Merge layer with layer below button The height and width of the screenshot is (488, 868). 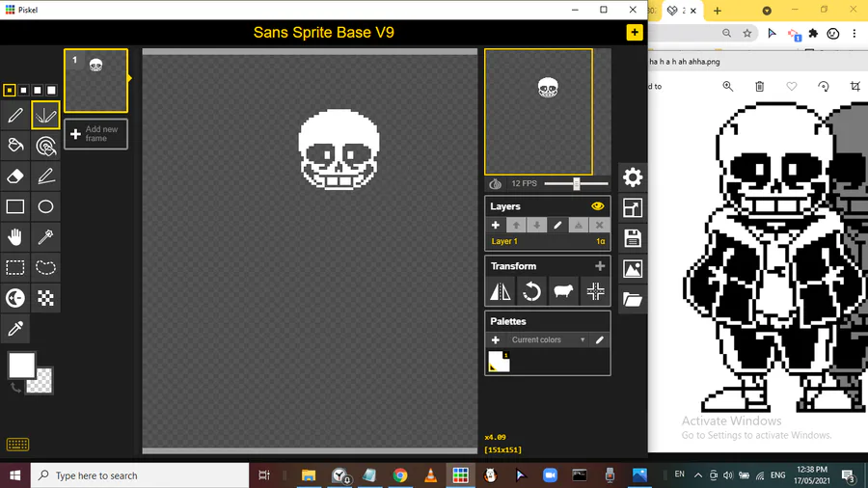579,225
